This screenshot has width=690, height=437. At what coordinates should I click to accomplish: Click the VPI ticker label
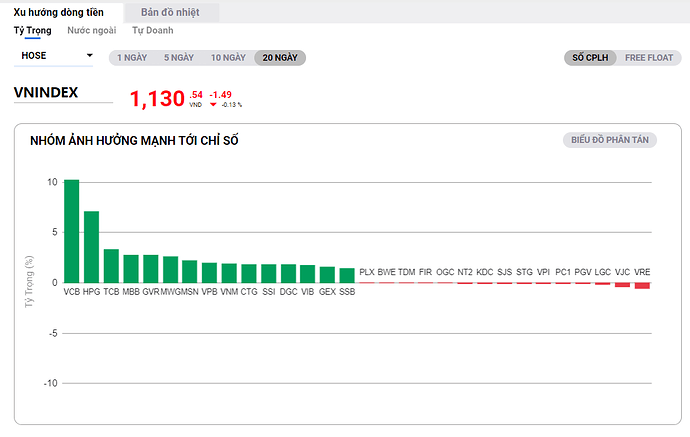[x=543, y=272]
